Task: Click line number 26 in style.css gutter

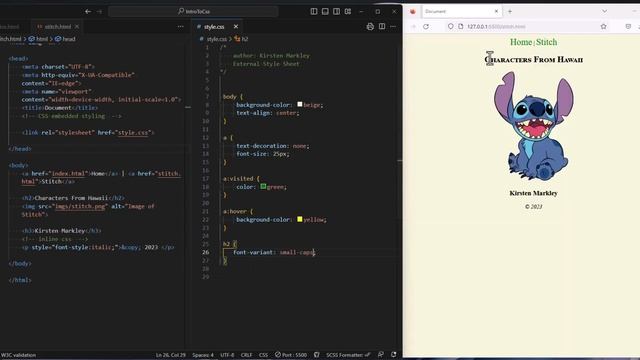Action: (206, 252)
